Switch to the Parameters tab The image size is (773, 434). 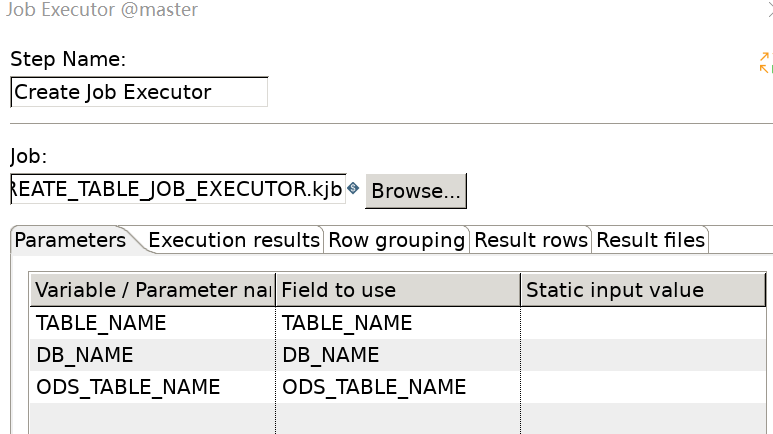(x=70, y=240)
